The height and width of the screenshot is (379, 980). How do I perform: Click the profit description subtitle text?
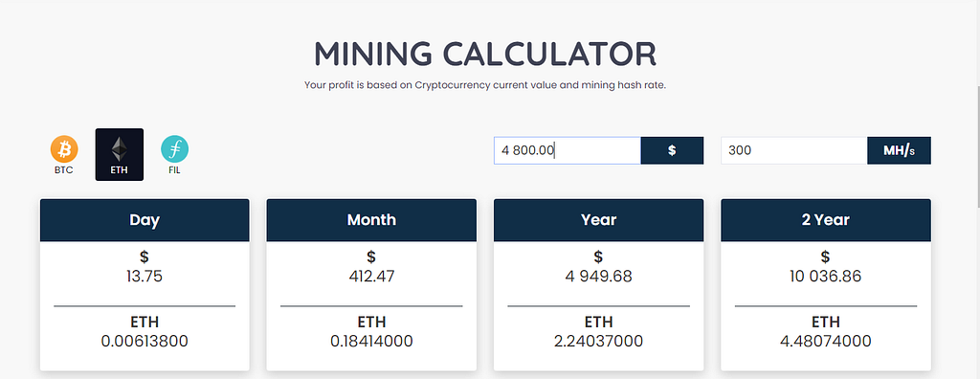pyautogui.click(x=485, y=85)
